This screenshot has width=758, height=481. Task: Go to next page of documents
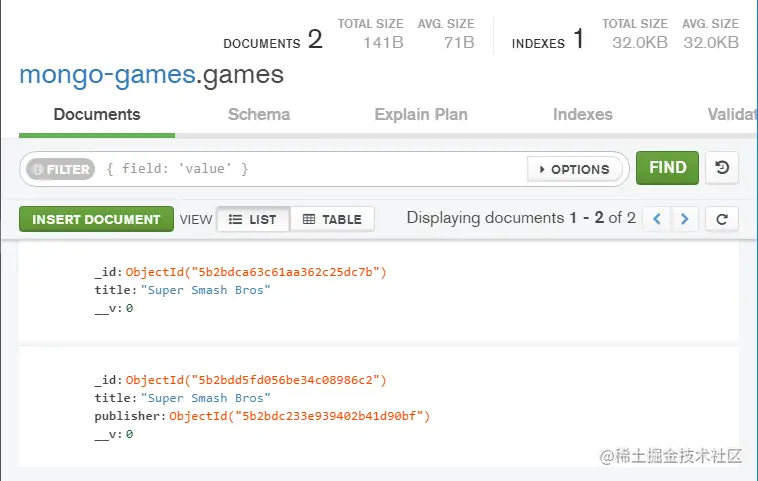tap(685, 219)
